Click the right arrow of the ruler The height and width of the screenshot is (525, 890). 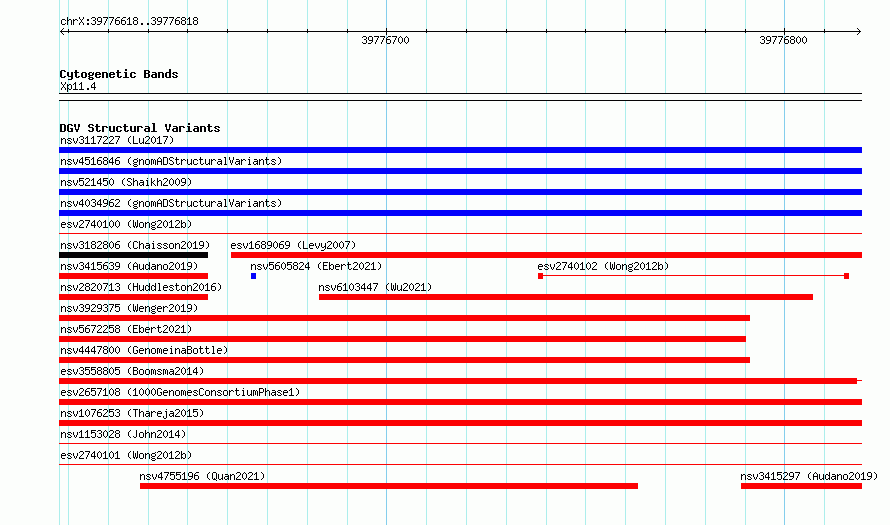pyautogui.click(x=858, y=32)
